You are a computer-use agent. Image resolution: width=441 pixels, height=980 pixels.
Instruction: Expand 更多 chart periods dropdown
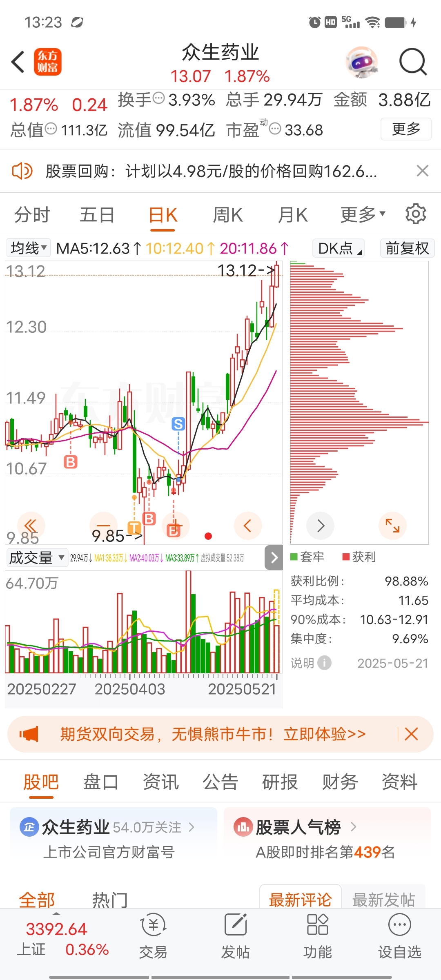point(363,214)
